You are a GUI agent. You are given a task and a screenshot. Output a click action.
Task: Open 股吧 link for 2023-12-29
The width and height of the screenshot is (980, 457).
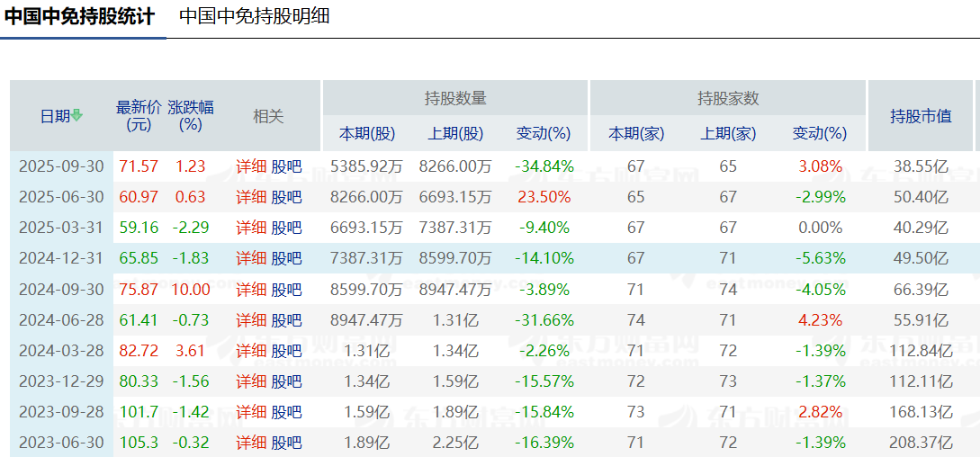pyautogui.click(x=286, y=381)
